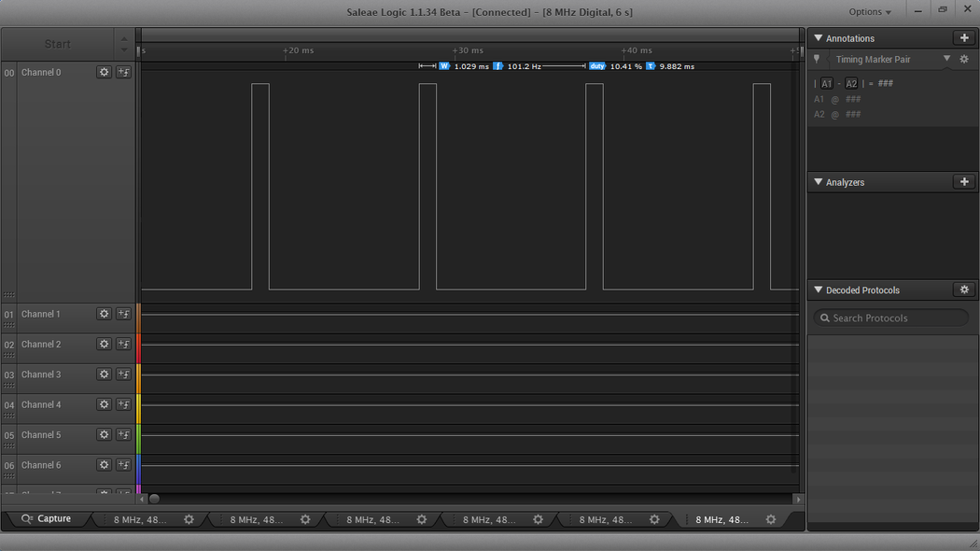Click the Channel 5 green color strip

139,439
